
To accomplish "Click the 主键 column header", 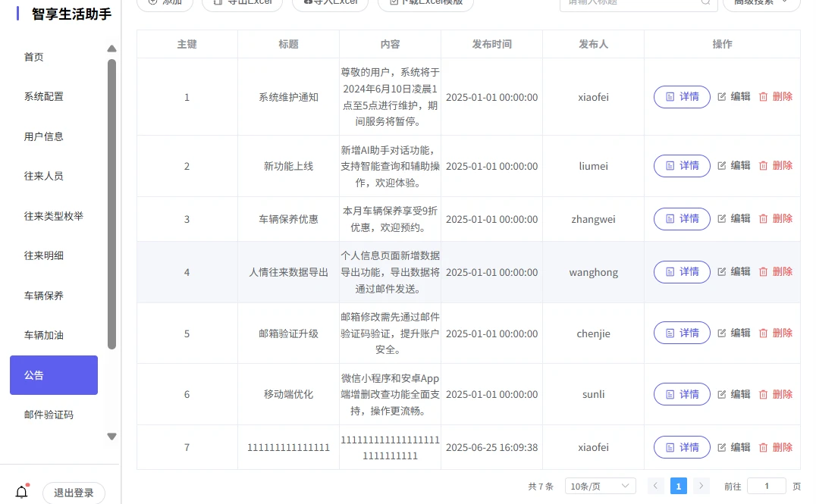I will (x=187, y=44).
